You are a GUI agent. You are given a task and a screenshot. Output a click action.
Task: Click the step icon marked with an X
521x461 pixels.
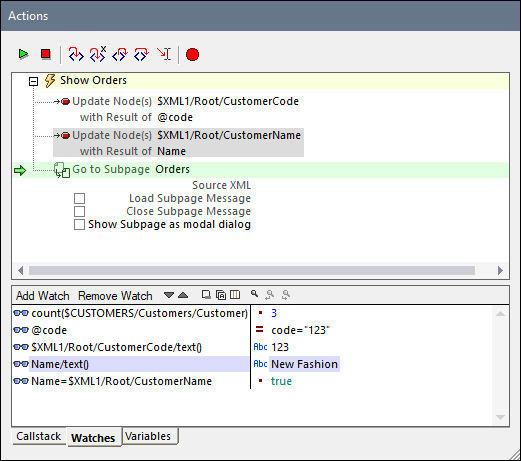coord(98,54)
